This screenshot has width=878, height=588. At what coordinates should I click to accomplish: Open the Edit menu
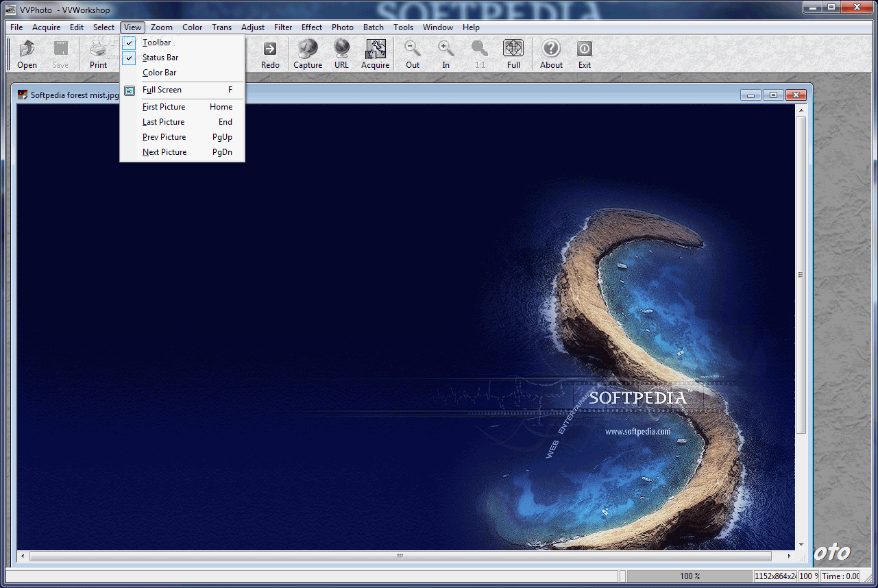coord(77,27)
